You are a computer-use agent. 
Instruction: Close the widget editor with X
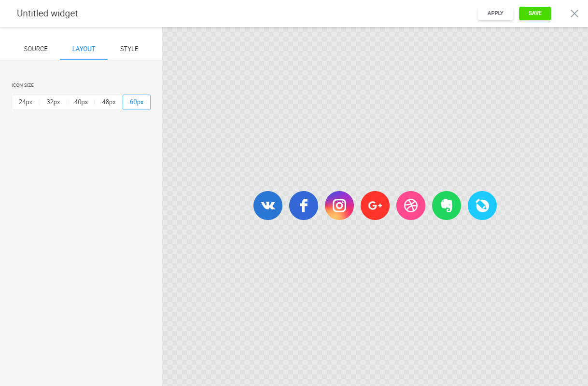pyautogui.click(x=574, y=14)
